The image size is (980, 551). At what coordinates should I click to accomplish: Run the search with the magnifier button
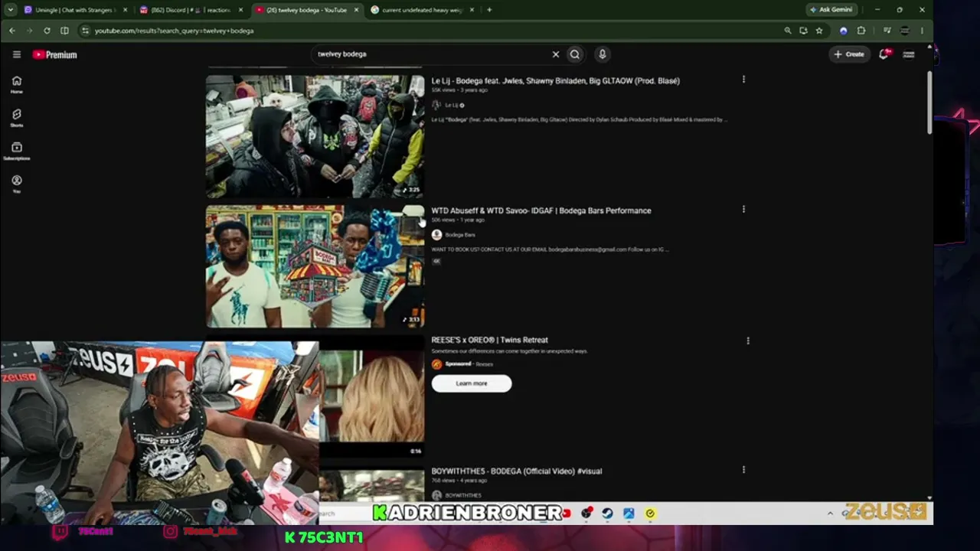(x=575, y=54)
